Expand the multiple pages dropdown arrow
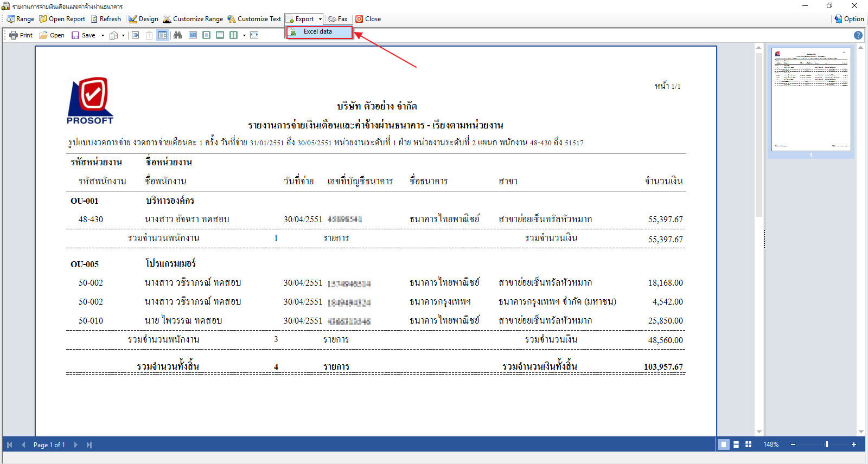The image size is (868, 464). (x=244, y=35)
